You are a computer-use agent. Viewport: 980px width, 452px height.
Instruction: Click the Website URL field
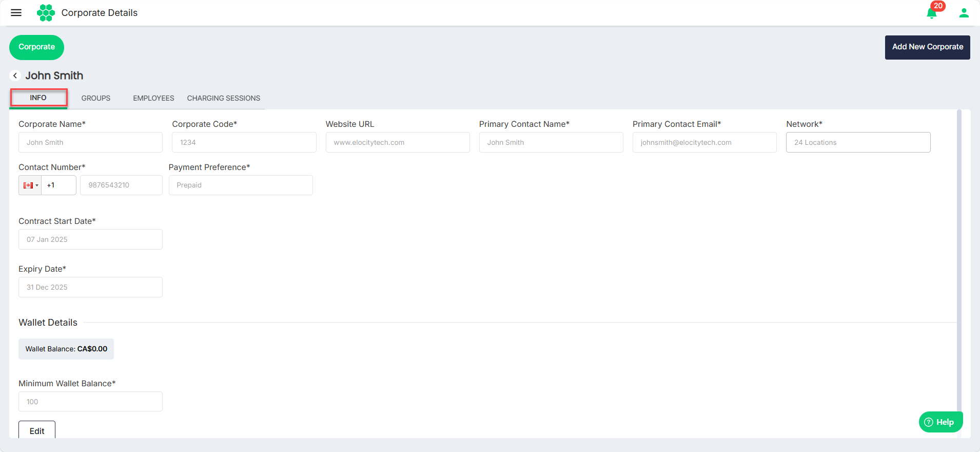tap(398, 142)
